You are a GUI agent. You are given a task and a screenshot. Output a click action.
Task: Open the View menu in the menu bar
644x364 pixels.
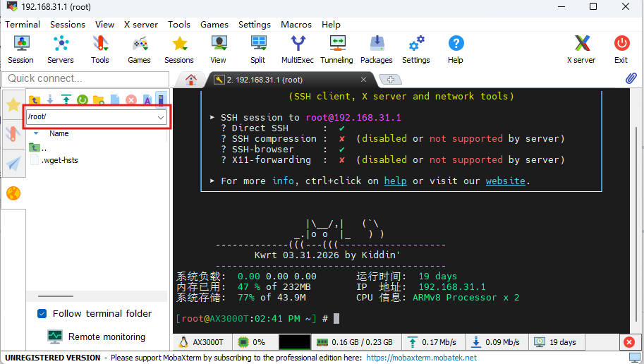coord(104,24)
